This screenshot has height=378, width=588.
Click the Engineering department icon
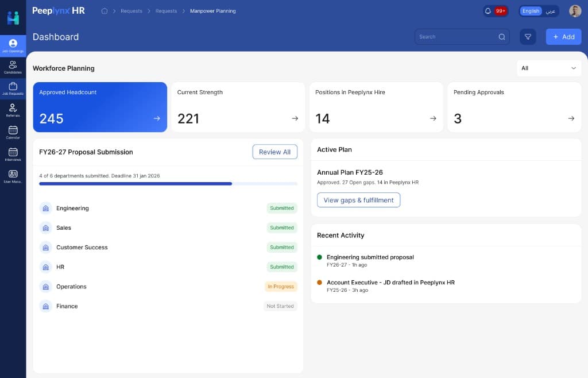(x=46, y=208)
